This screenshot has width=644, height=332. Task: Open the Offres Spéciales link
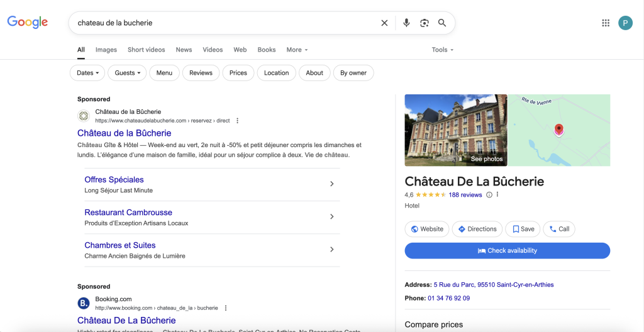point(114,180)
